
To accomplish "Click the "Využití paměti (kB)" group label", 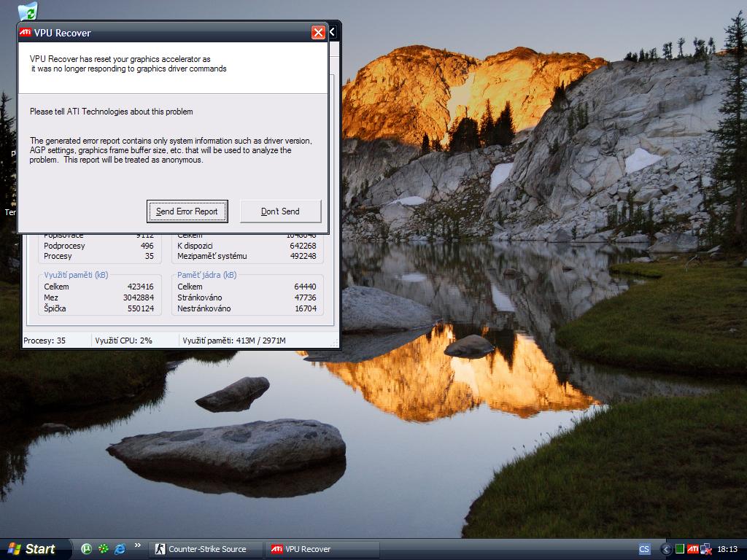I will (x=76, y=275).
